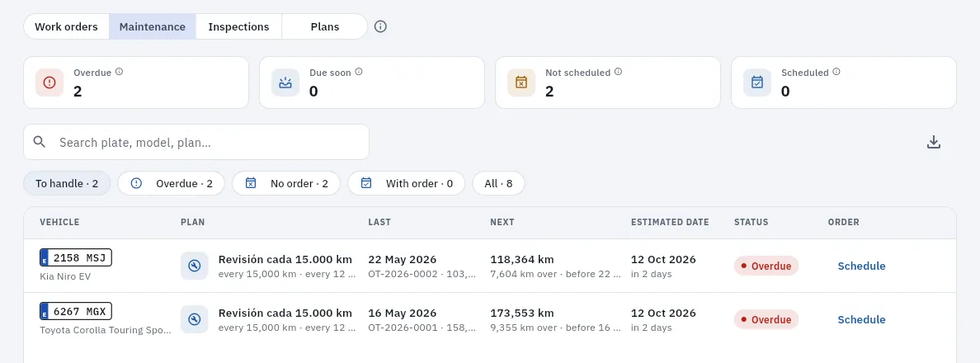Click Schedule for plate 2158 MSJ
This screenshot has height=363, width=980.
tap(861, 266)
